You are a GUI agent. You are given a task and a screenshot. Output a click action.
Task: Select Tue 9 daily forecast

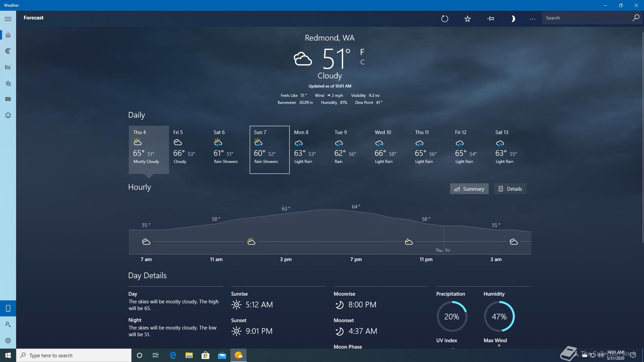click(350, 150)
